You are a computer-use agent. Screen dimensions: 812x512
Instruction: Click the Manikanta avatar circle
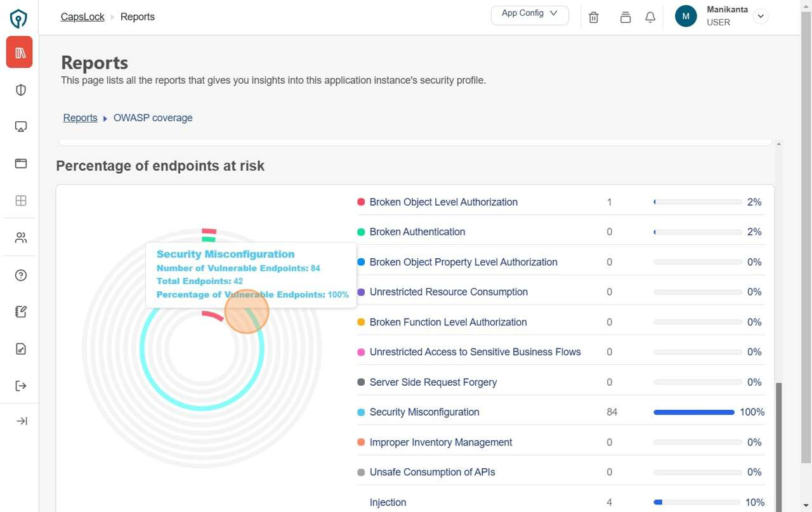point(685,16)
